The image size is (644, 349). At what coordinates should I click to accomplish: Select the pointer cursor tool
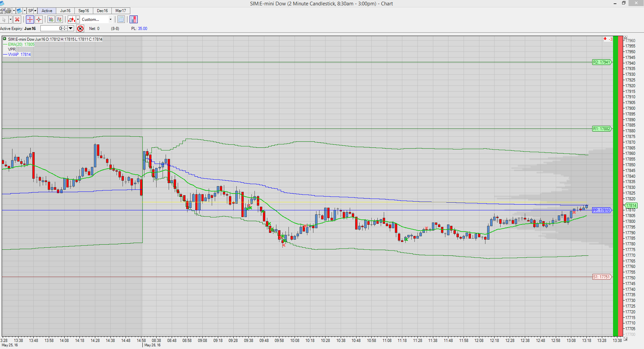pyautogui.click(x=4, y=20)
